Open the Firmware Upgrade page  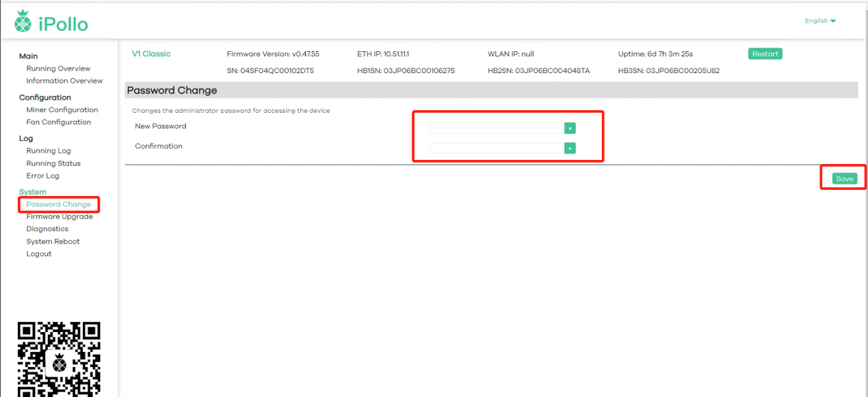60,217
